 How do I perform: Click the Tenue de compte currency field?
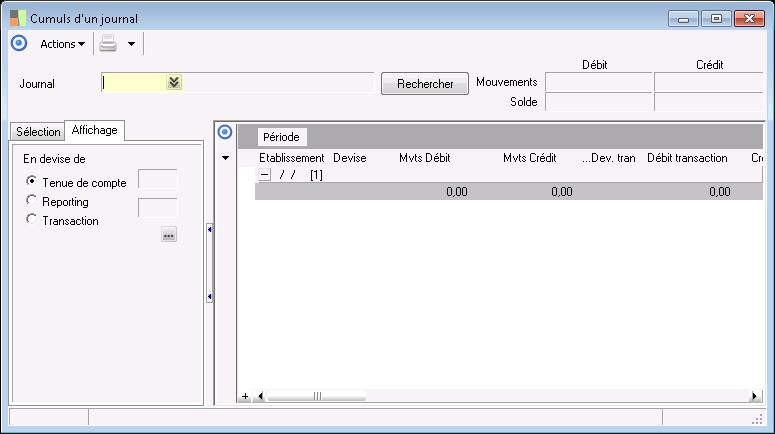click(157, 179)
